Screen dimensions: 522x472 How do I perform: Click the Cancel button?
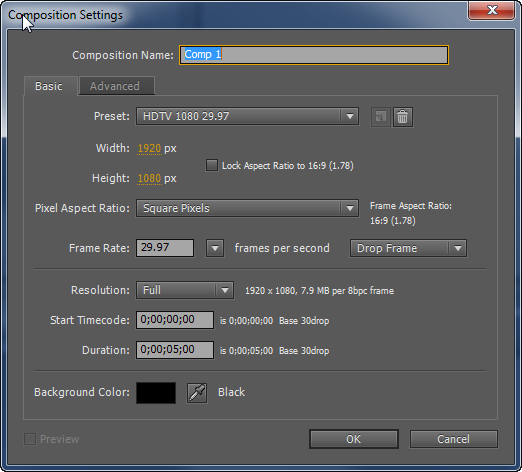(453, 439)
